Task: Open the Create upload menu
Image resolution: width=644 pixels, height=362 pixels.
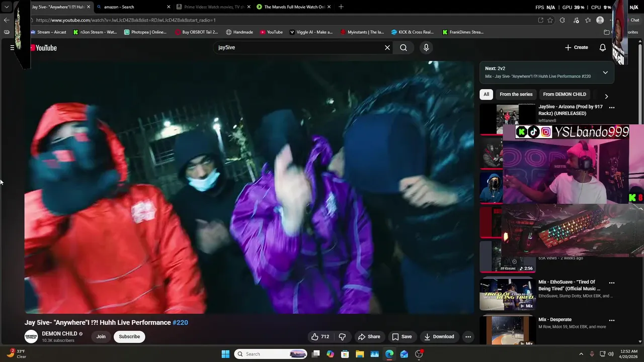Action: pyautogui.click(x=577, y=47)
